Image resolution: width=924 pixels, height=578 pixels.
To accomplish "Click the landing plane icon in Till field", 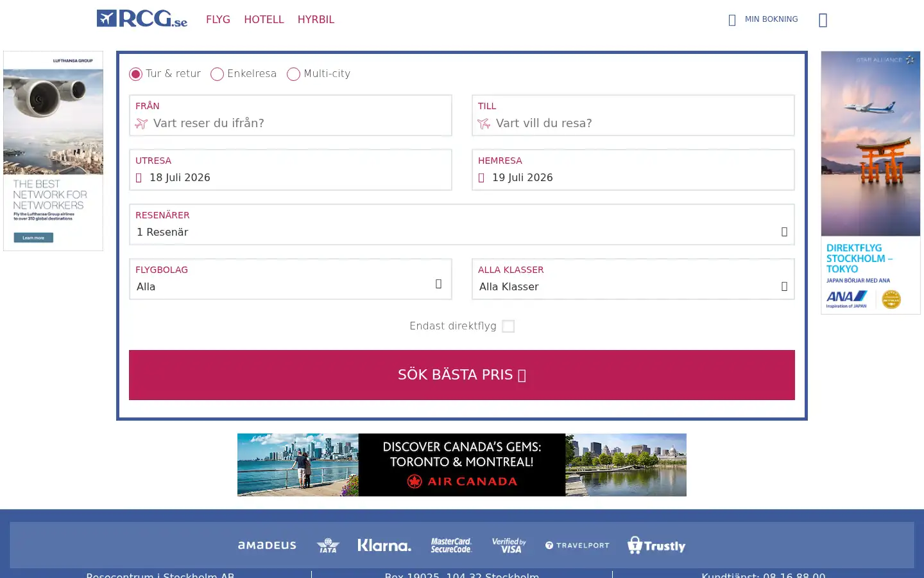I will (x=484, y=123).
